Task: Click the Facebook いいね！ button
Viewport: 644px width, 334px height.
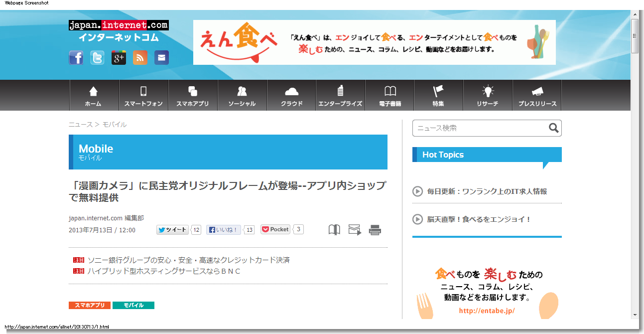Action: click(224, 230)
